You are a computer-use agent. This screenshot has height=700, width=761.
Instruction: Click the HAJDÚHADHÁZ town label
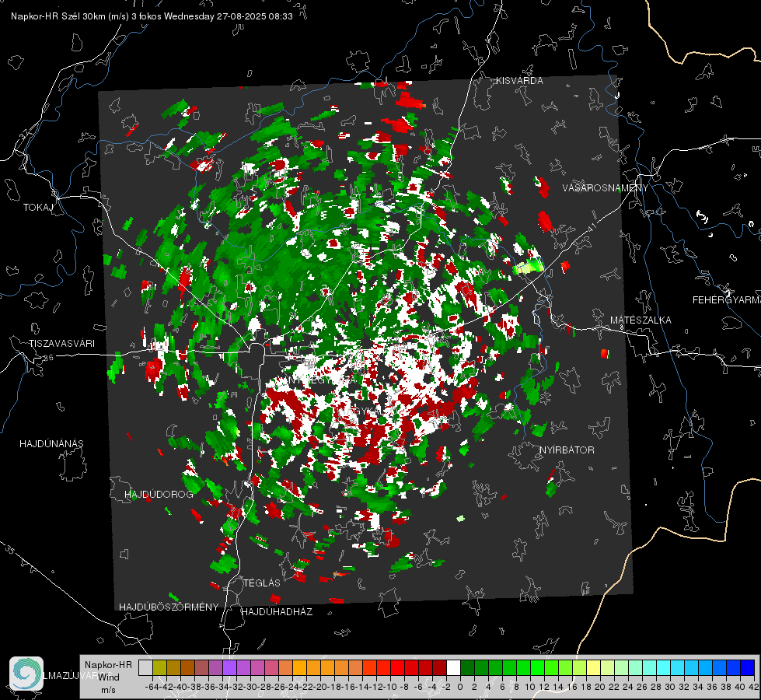tap(278, 611)
